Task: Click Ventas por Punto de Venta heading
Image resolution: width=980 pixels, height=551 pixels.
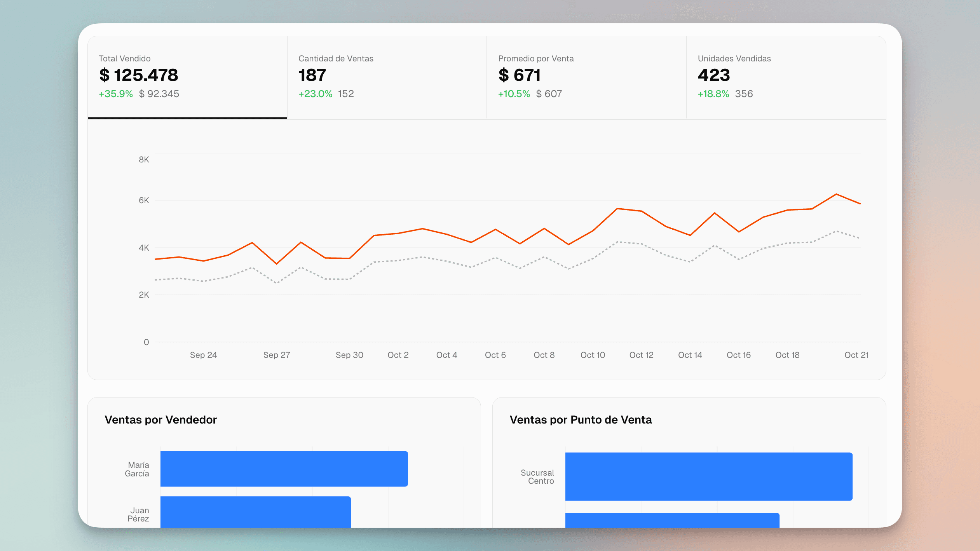Action: coord(581,420)
